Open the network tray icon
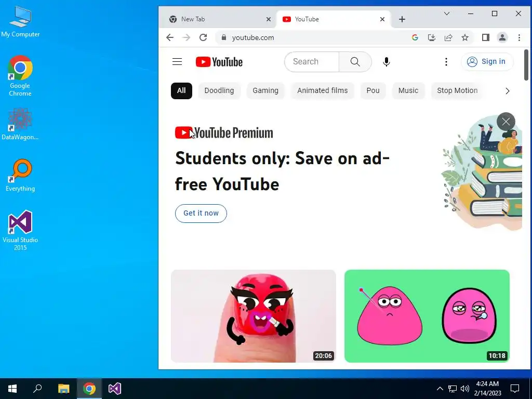 tap(453, 389)
